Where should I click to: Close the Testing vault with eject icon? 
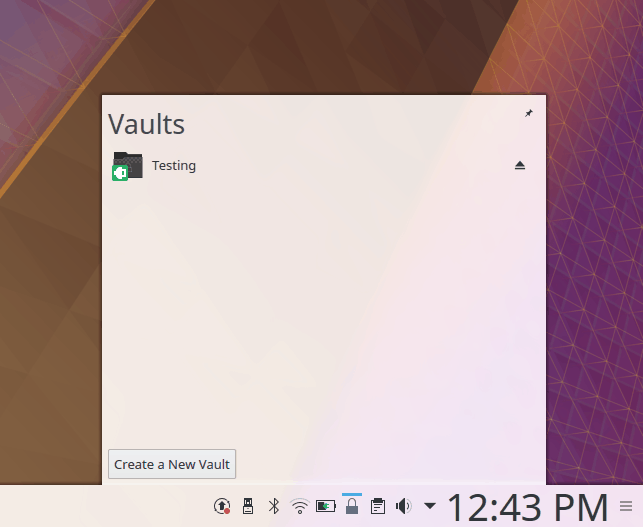pyautogui.click(x=520, y=165)
